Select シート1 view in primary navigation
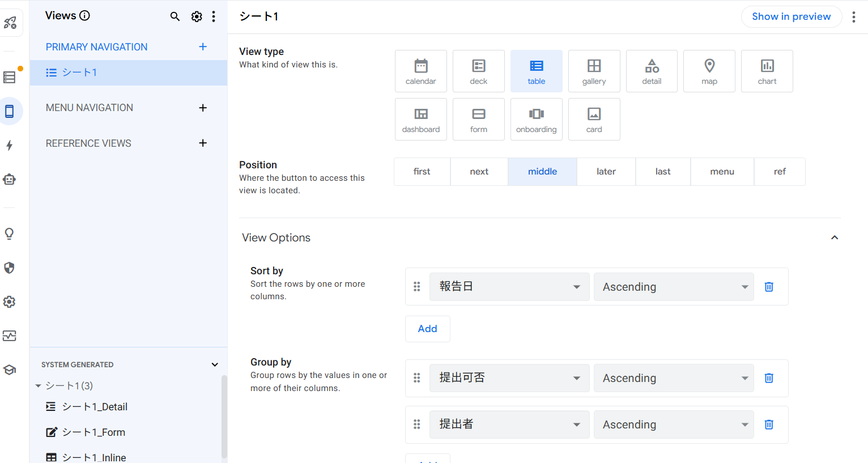Screen dimensions: 868x463 pos(79,73)
